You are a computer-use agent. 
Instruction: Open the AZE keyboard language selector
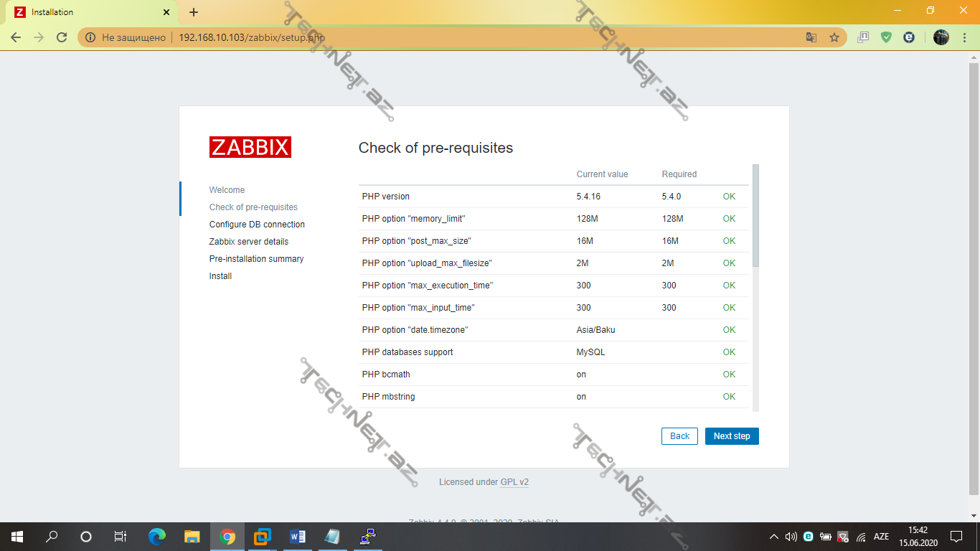coord(881,537)
